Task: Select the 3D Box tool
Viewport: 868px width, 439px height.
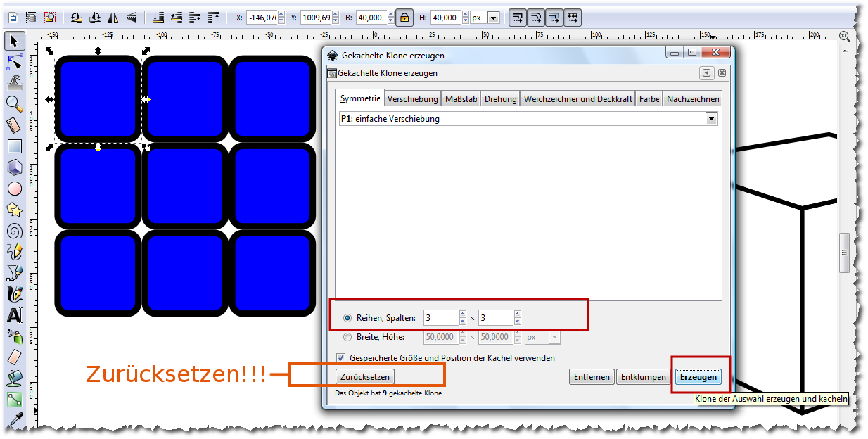Action: coord(14,167)
